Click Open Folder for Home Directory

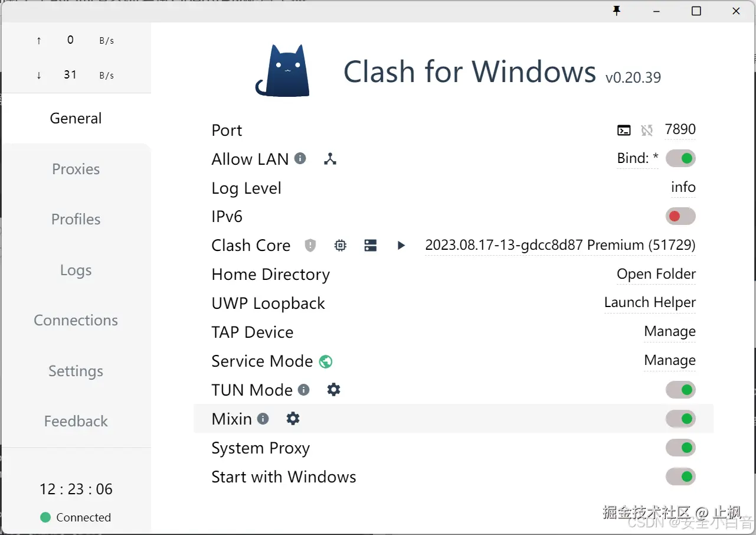(656, 274)
